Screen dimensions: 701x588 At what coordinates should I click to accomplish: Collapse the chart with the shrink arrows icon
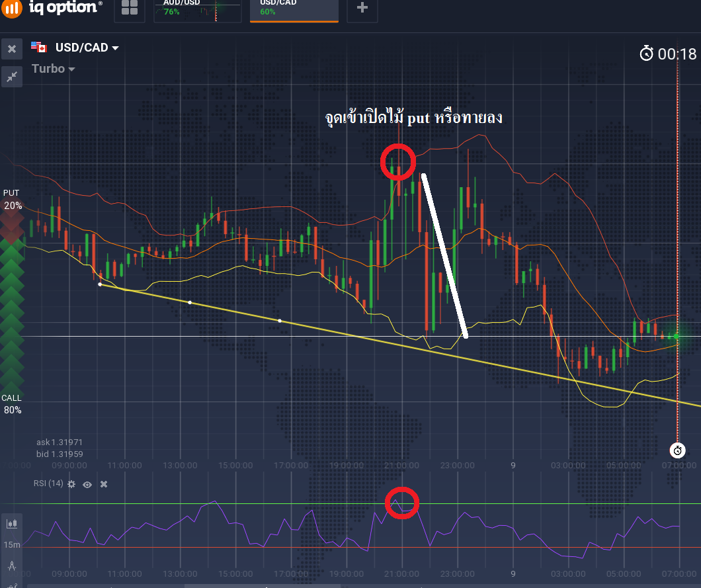click(x=12, y=77)
